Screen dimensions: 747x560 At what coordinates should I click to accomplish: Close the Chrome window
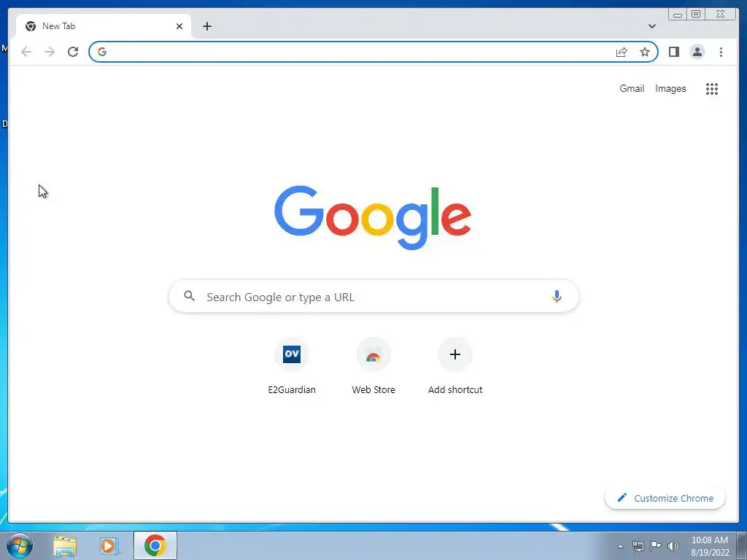(x=721, y=15)
